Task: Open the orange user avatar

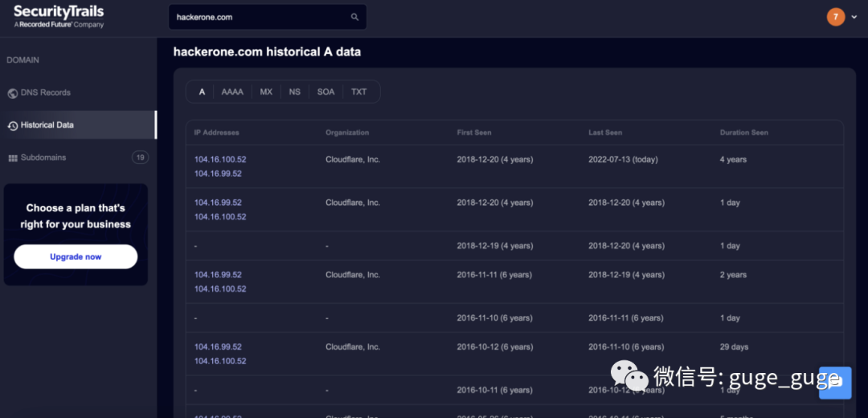Action: (x=836, y=17)
